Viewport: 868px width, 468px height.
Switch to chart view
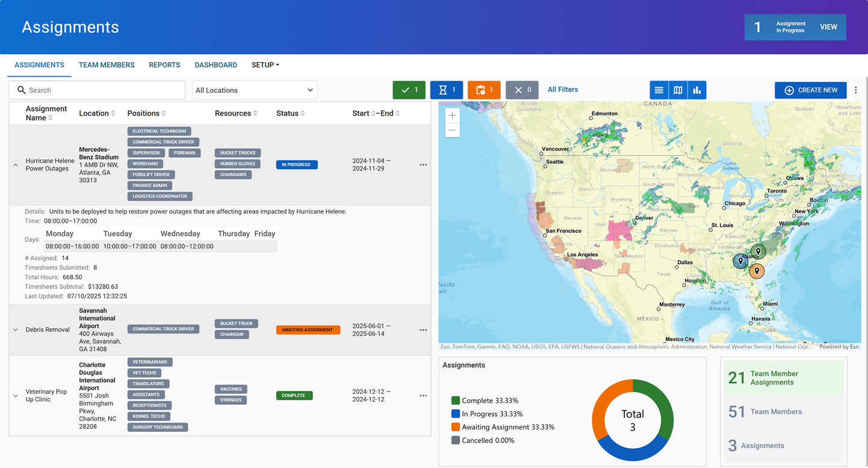pos(697,89)
